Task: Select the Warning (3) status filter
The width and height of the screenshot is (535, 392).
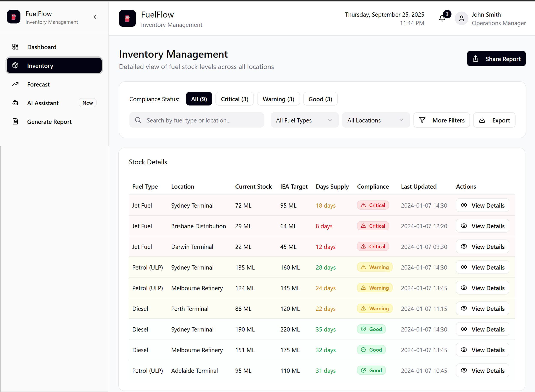Action: click(278, 99)
